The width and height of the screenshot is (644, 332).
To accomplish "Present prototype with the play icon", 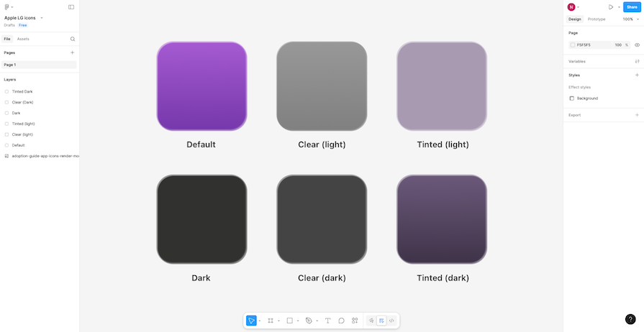I will click(611, 7).
